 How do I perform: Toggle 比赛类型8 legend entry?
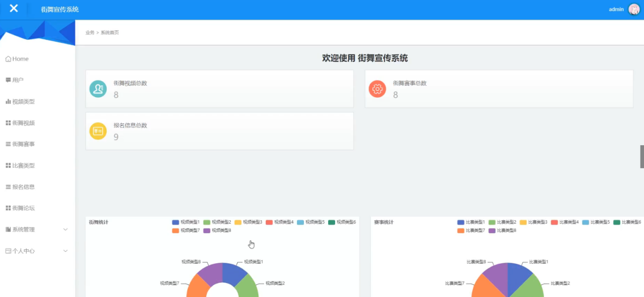pyautogui.click(x=502, y=231)
